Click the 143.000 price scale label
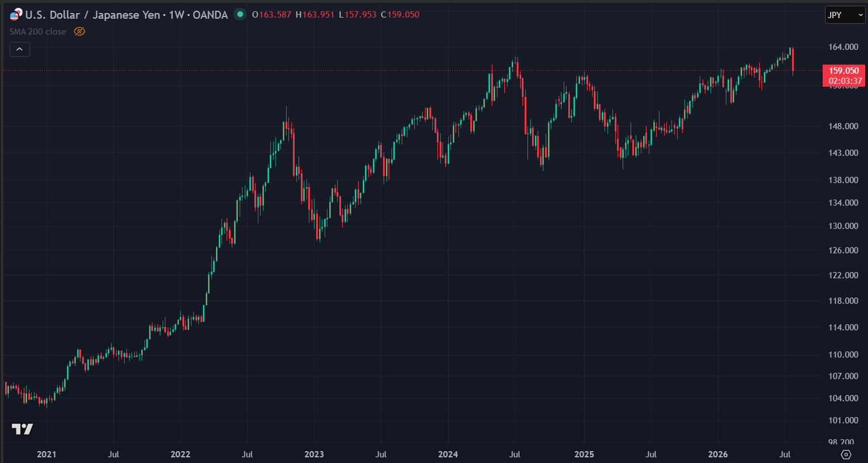The width and height of the screenshot is (868, 463). (843, 153)
